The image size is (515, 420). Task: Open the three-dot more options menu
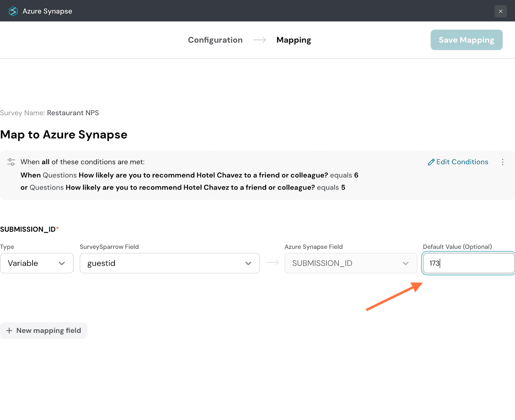tap(502, 162)
